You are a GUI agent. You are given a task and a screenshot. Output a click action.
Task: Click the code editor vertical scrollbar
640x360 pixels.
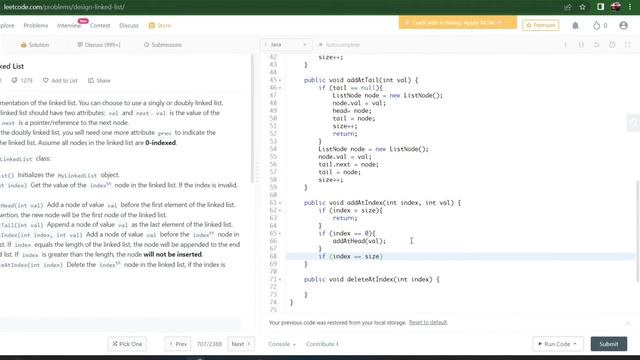coord(637,231)
